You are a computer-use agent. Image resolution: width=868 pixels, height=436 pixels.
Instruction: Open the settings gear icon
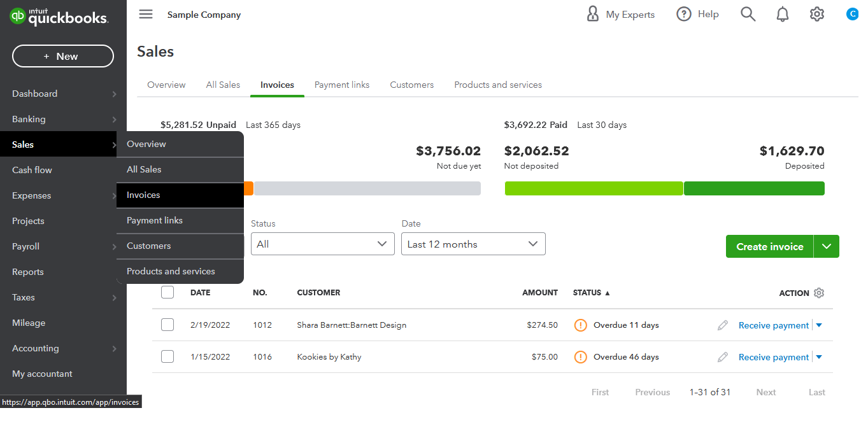(x=817, y=13)
